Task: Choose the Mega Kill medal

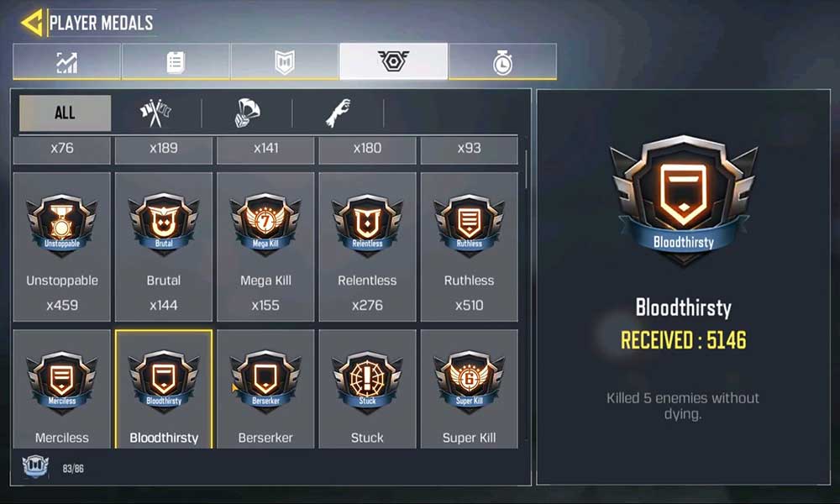Action: click(x=265, y=247)
